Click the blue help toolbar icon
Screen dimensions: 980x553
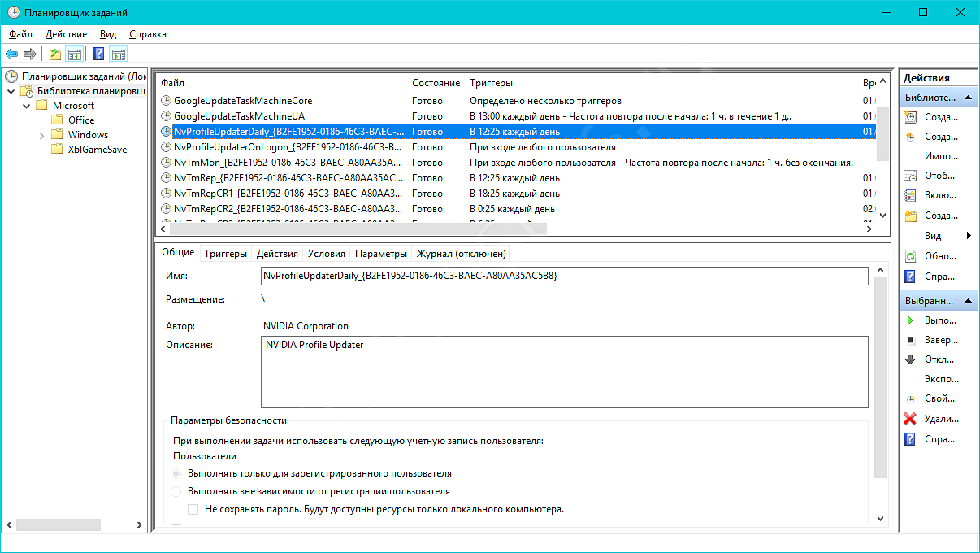click(x=98, y=54)
